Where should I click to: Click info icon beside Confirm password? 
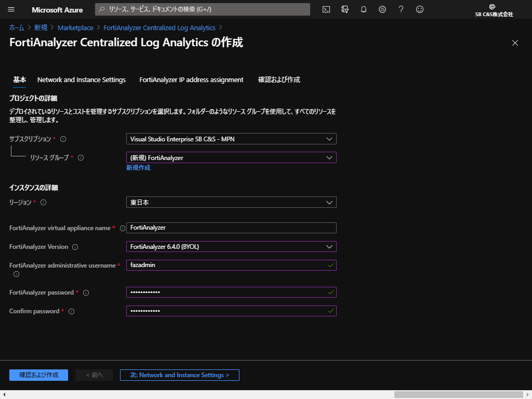(x=71, y=312)
